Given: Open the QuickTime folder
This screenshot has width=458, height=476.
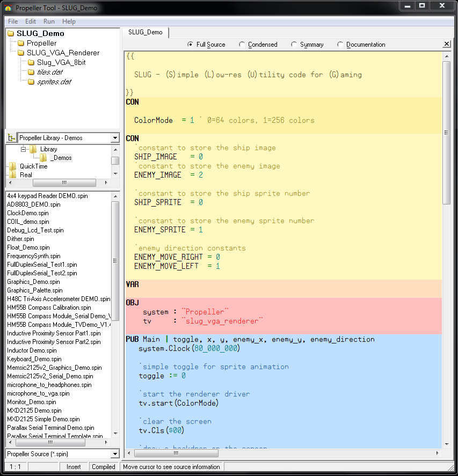Looking at the screenshot, I should pos(33,166).
